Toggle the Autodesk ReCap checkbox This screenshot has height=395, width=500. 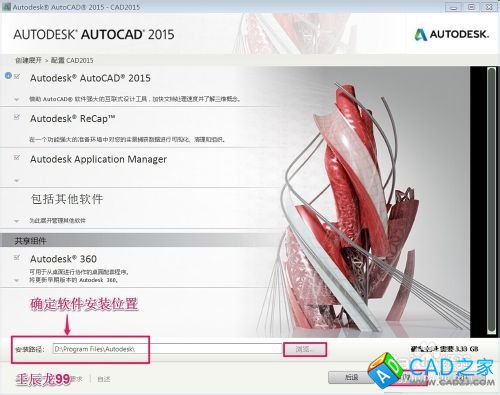click(17, 117)
